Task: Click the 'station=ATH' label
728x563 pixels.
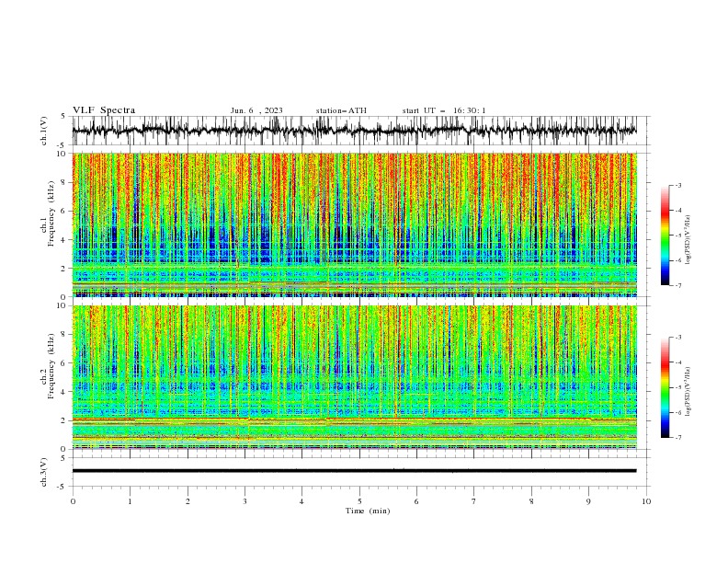Action: pyautogui.click(x=341, y=110)
